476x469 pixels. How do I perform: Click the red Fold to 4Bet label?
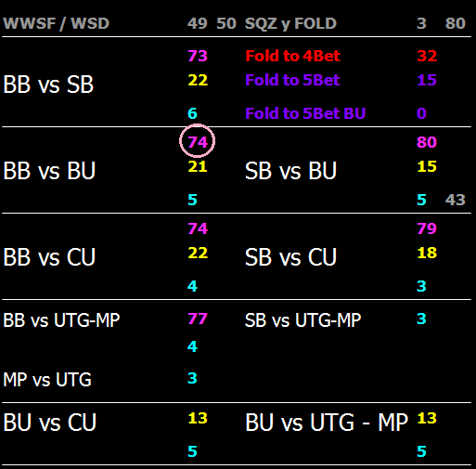pos(292,56)
